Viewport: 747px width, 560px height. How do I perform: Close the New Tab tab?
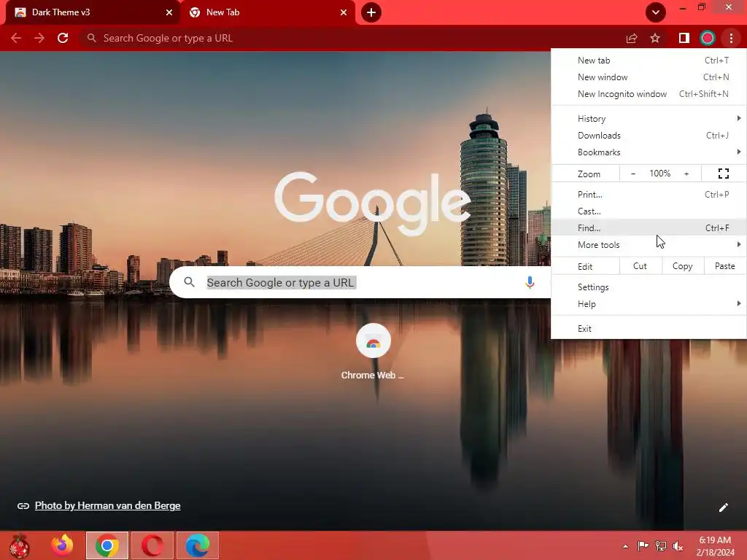344,12
